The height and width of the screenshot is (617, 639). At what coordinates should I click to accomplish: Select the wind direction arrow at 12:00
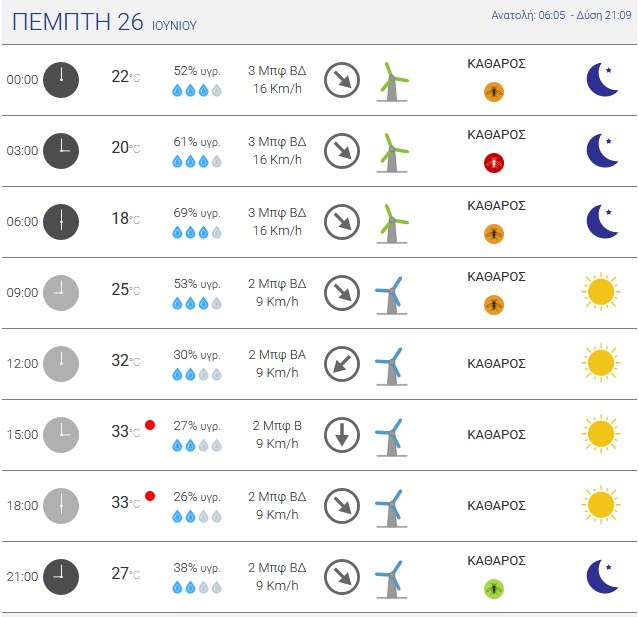[342, 364]
